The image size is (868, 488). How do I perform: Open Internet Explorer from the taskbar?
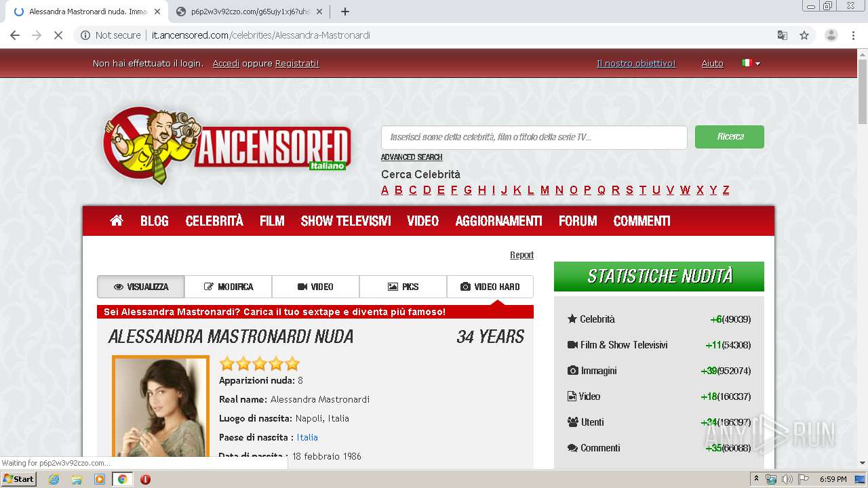(x=54, y=479)
